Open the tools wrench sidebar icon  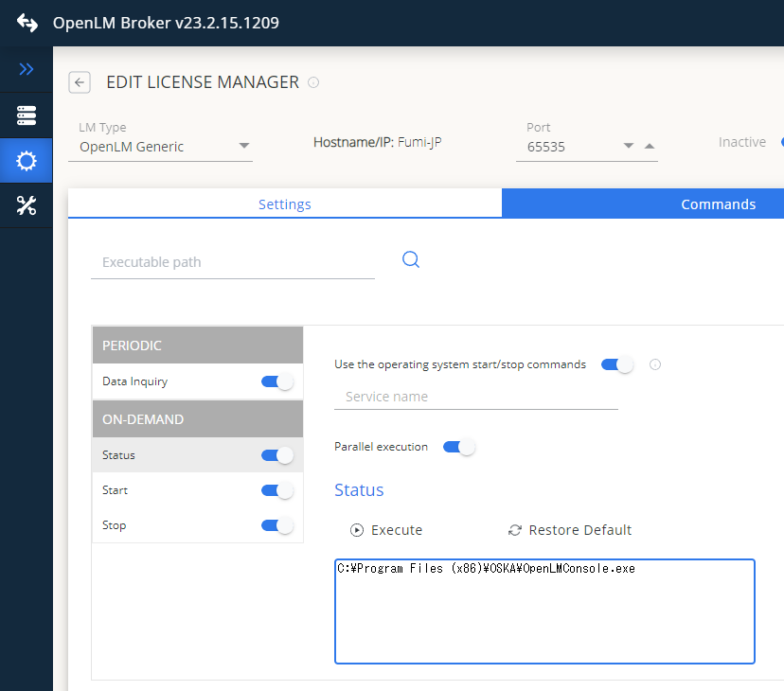click(x=27, y=206)
